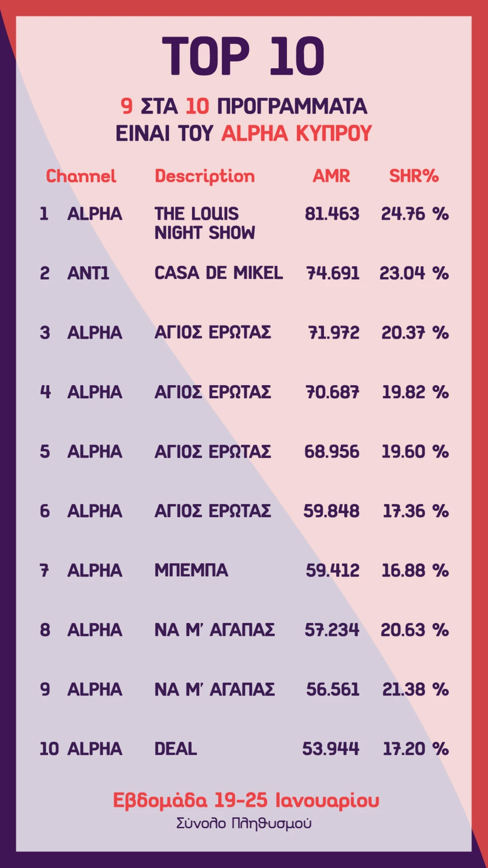Image resolution: width=488 pixels, height=868 pixels.
Task: Select ΝΑ Μ' ΑΓΑΠΑΣ in rank 8 row
Action: click(215, 630)
